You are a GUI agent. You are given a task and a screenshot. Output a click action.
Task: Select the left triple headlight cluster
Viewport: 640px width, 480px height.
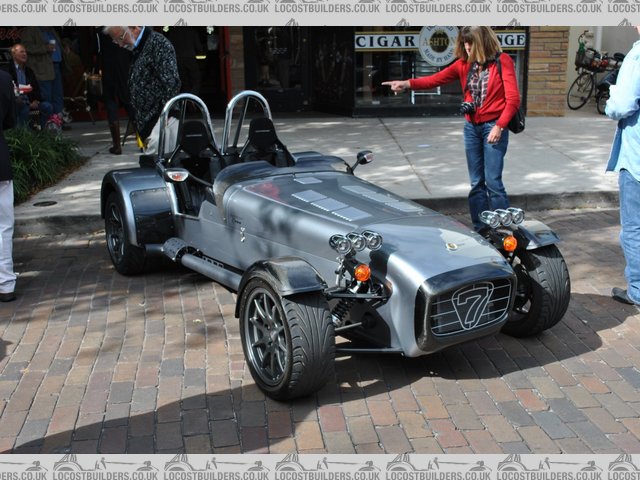coord(355,241)
